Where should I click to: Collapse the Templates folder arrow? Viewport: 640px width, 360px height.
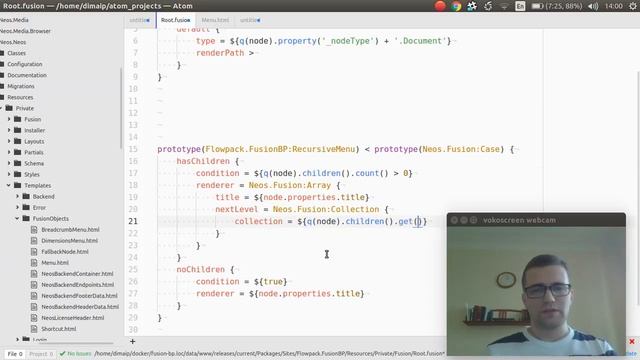coord(9,185)
